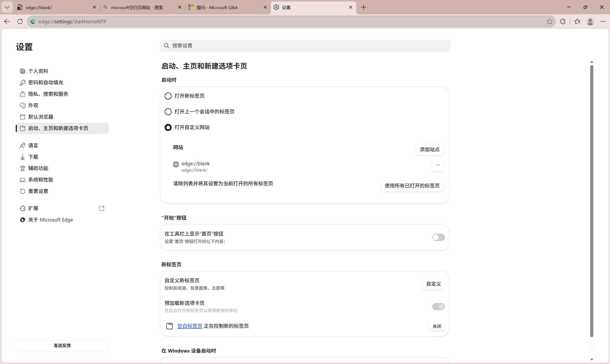Open the Favorites list icon in the toolbar
610x364 pixels.
577,22
